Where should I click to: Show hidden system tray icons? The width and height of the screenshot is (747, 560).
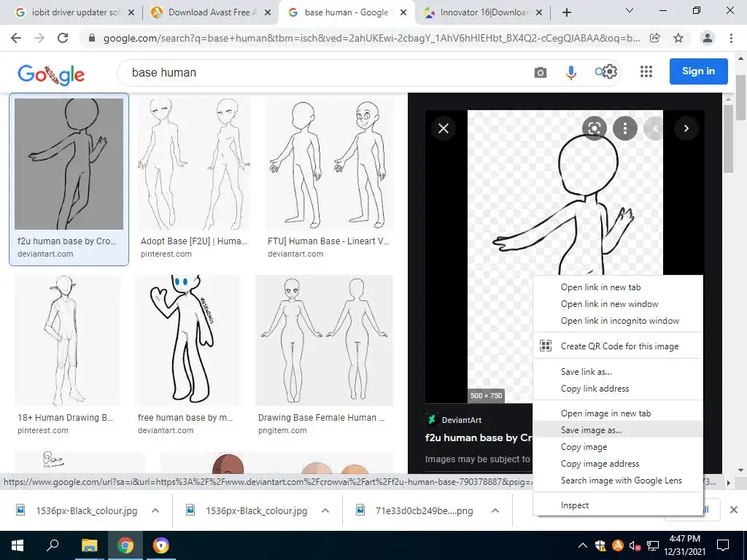pos(582,545)
